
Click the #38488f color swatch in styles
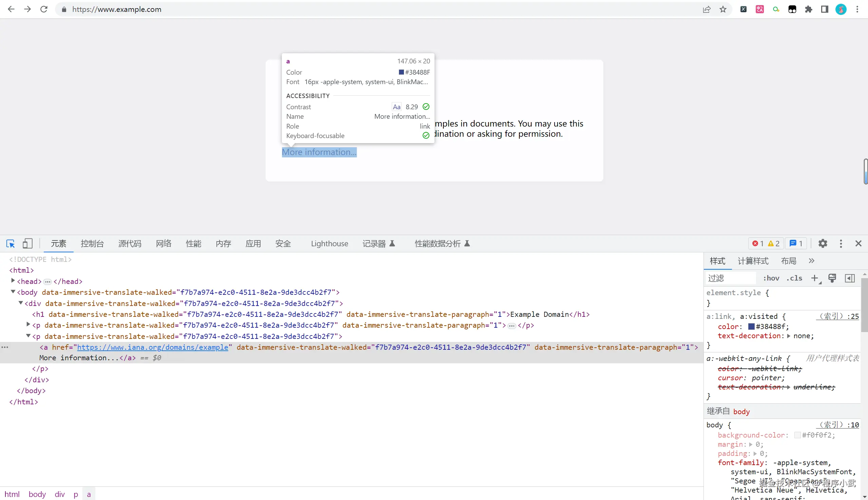751,326
